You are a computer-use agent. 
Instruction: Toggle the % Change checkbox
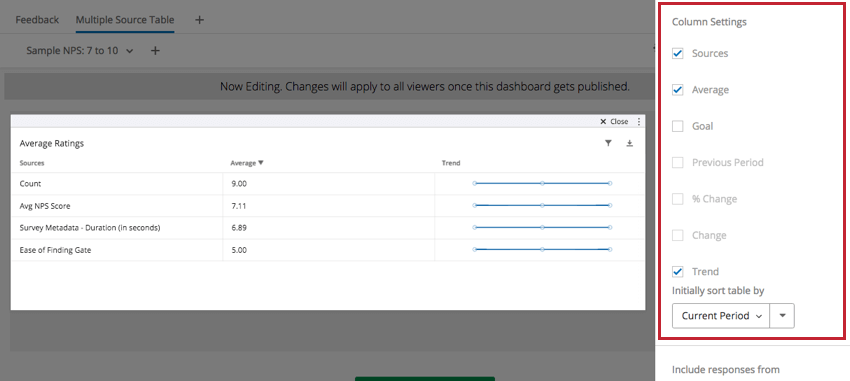coord(678,198)
